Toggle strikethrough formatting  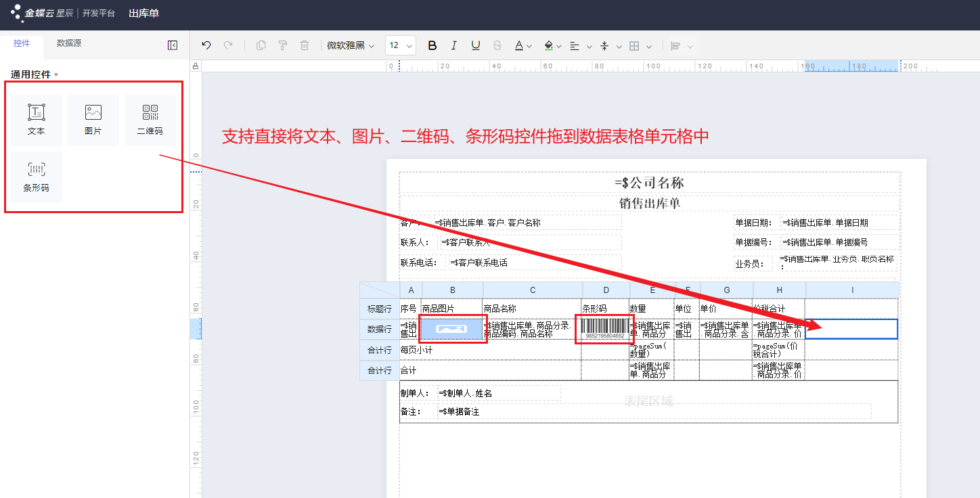point(497,45)
